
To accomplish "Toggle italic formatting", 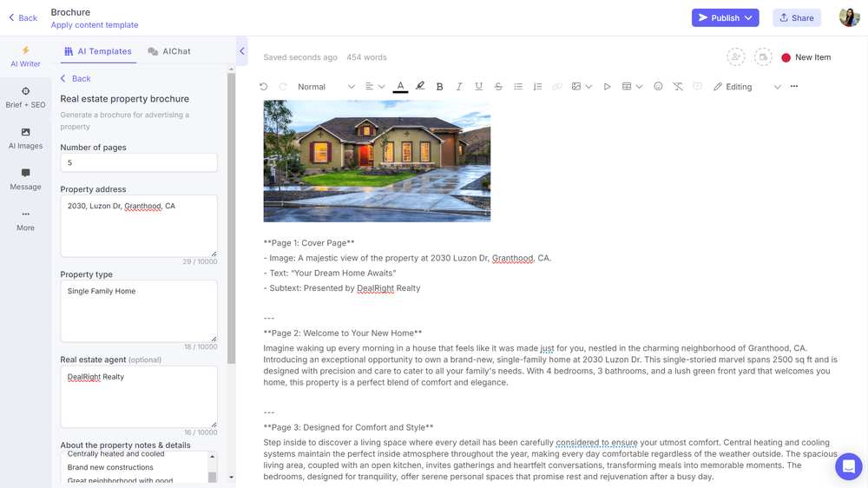I will (x=459, y=87).
